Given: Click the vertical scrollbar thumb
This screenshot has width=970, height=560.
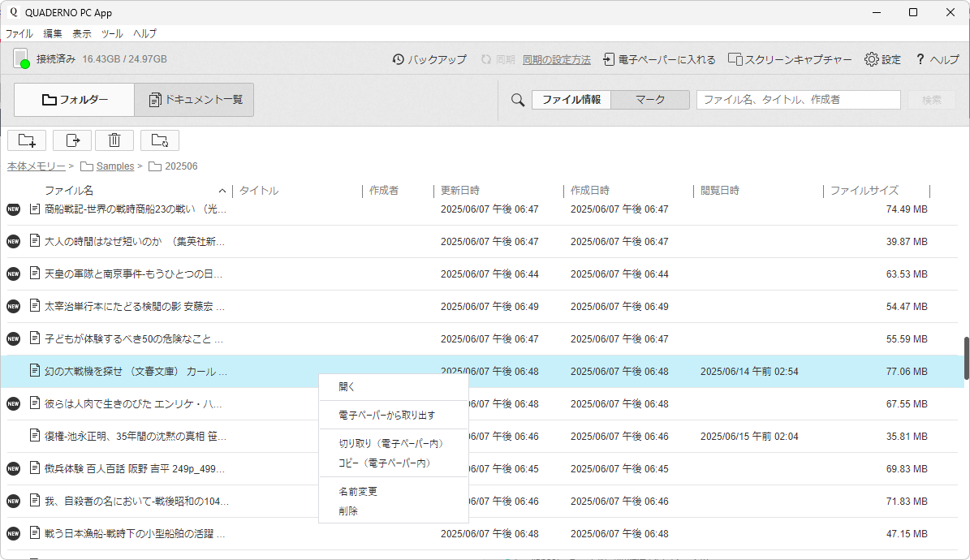Looking at the screenshot, I should pyautogui.click(x=966, y=358).
